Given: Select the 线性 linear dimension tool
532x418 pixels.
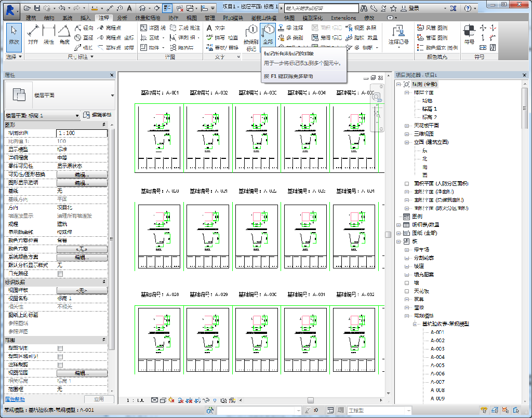Looking at the screenshot, I should coord(49,35).
